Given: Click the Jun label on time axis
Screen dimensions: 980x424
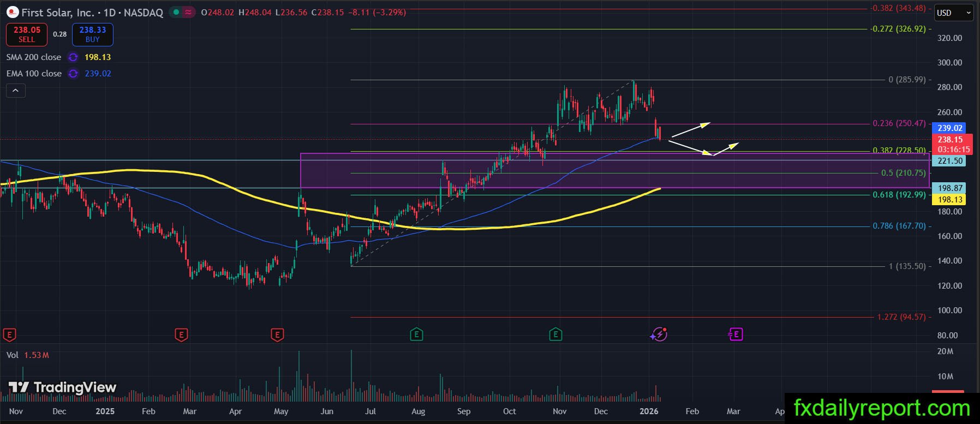Looking at the screenshot, I should pyautogui.click(x=327, y=411).
